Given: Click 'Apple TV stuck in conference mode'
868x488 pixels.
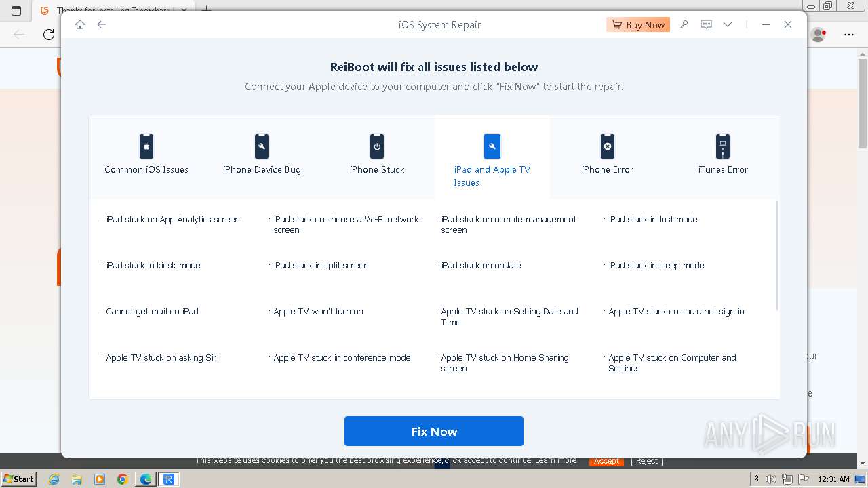Looking at the screenshot, I should 342,358.
